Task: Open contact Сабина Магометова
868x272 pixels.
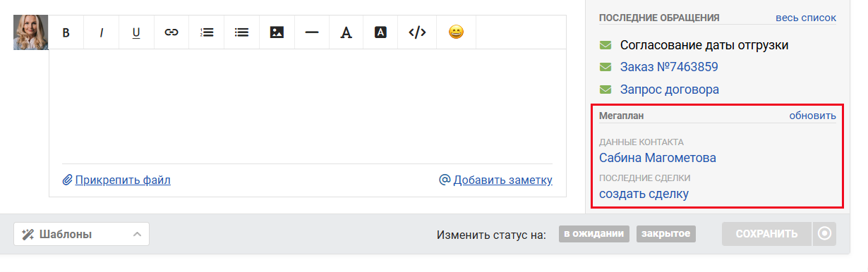Action: pyautogui.click(x=658, y=157)
